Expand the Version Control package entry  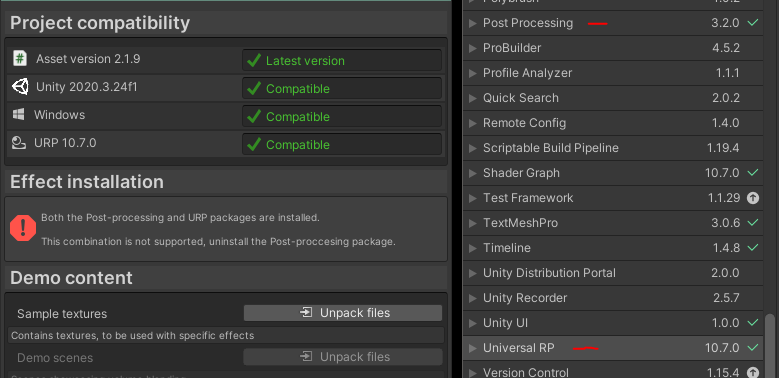point(472,373)
